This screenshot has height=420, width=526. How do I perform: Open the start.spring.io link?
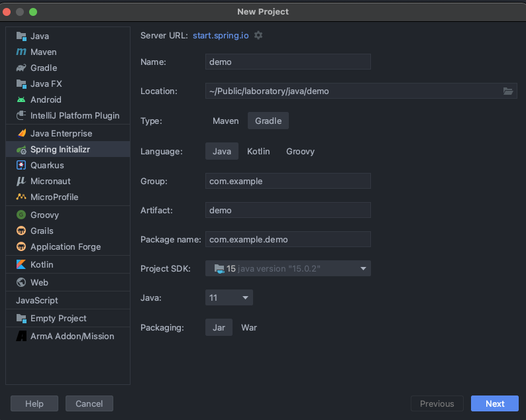[221, 36]
